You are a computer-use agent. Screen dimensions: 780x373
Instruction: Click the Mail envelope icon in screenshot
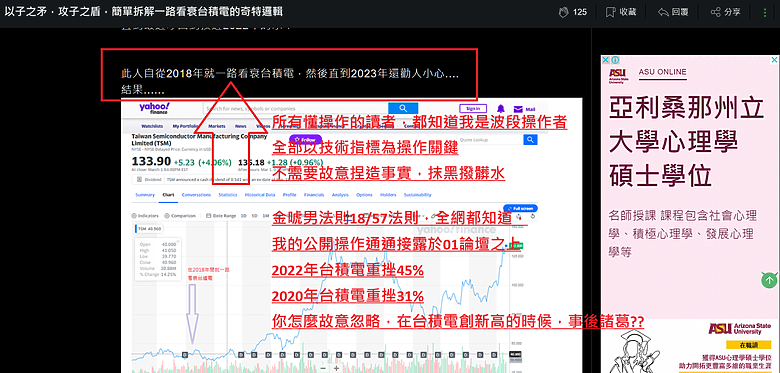518,109
